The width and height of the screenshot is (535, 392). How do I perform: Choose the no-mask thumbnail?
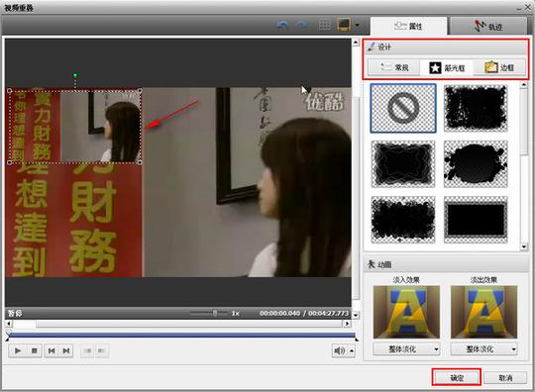click(x=403, y=108)
